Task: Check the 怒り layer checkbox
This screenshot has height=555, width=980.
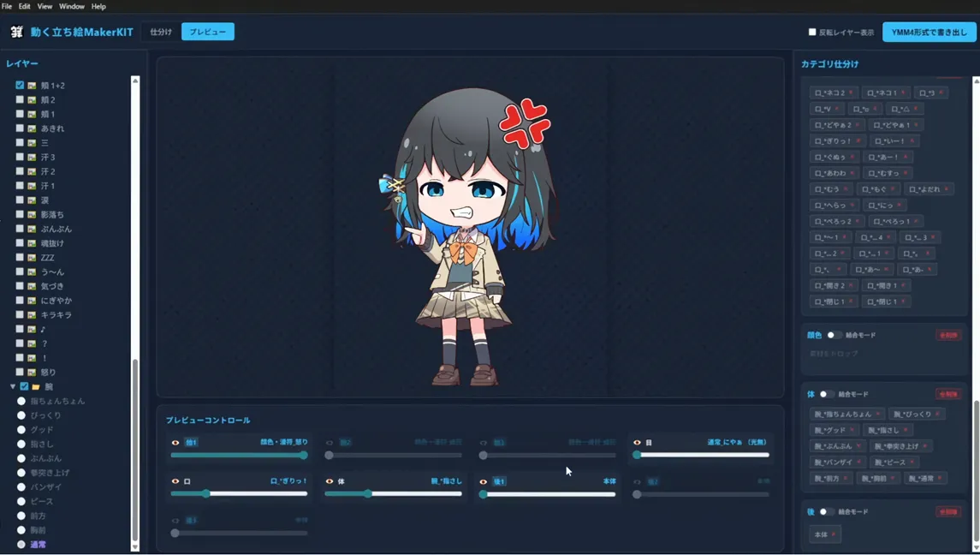Action: (x=20, y=372)
